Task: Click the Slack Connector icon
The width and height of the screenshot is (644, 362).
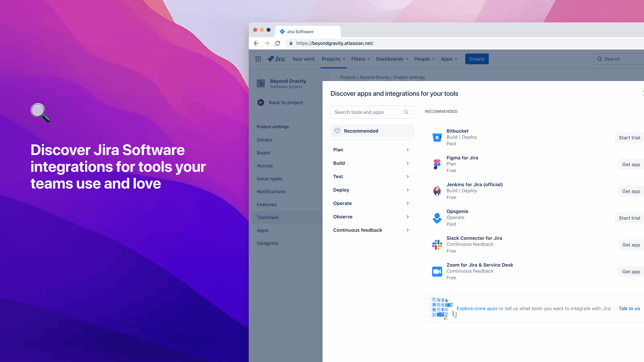Action: 437,245
